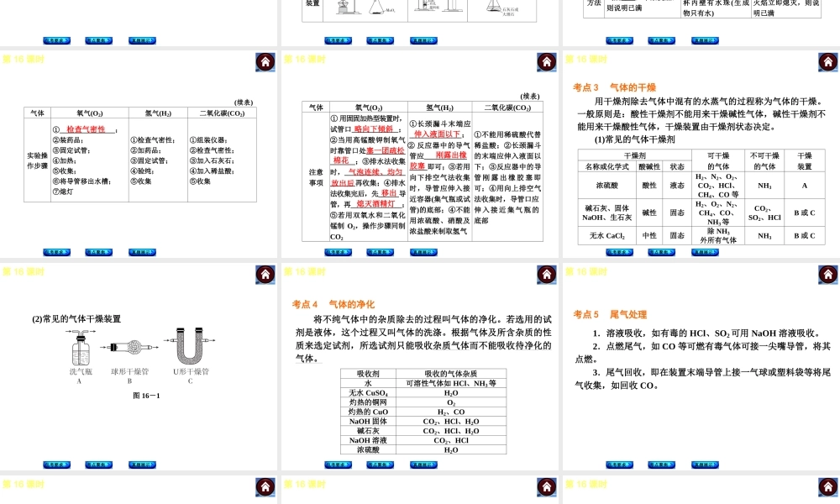Click right blue button under top 方法 slide
This screenshot has height=504, width=840.
pos(705,40)
